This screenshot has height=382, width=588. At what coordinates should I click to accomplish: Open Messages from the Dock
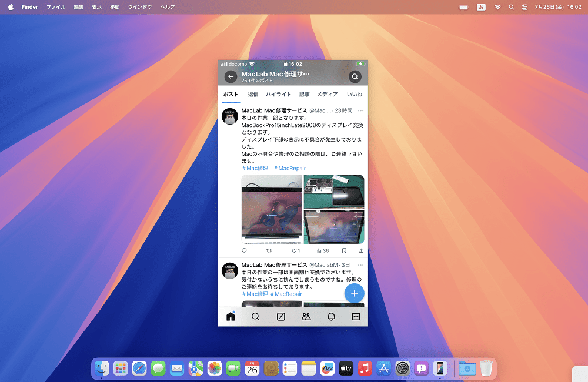coord(158,368)
